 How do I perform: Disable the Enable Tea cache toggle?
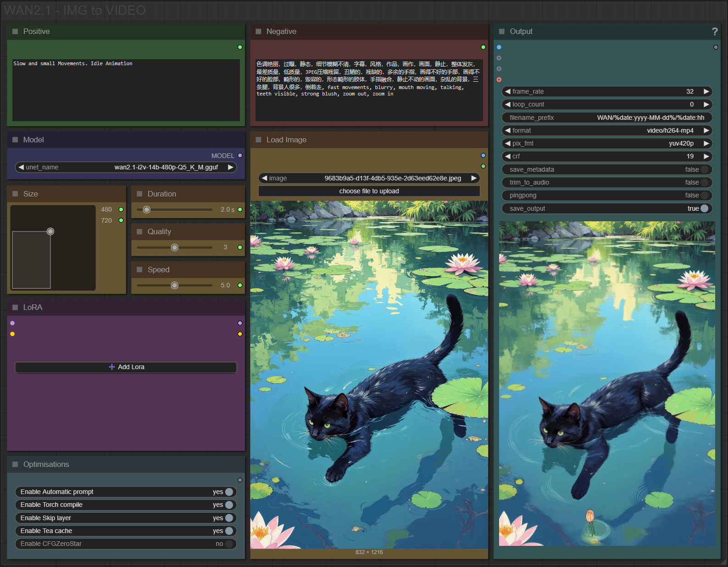[229, 531]
